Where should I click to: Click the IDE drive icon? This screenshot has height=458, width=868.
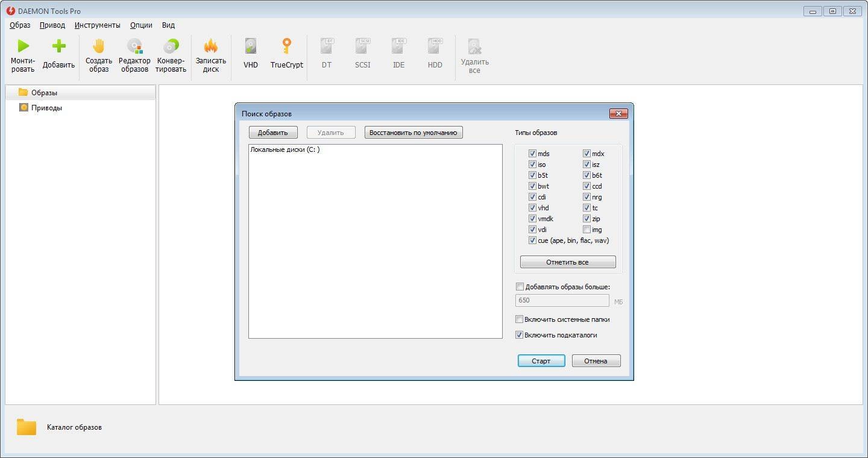[399, 46]
